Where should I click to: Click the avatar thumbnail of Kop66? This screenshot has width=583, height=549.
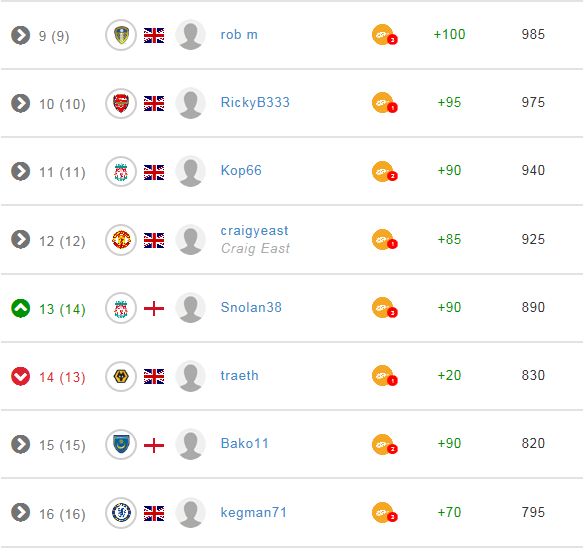190,171
